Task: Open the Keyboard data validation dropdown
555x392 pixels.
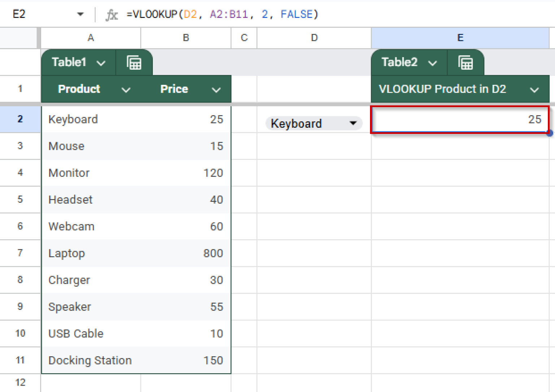Action: coord(352,123)
